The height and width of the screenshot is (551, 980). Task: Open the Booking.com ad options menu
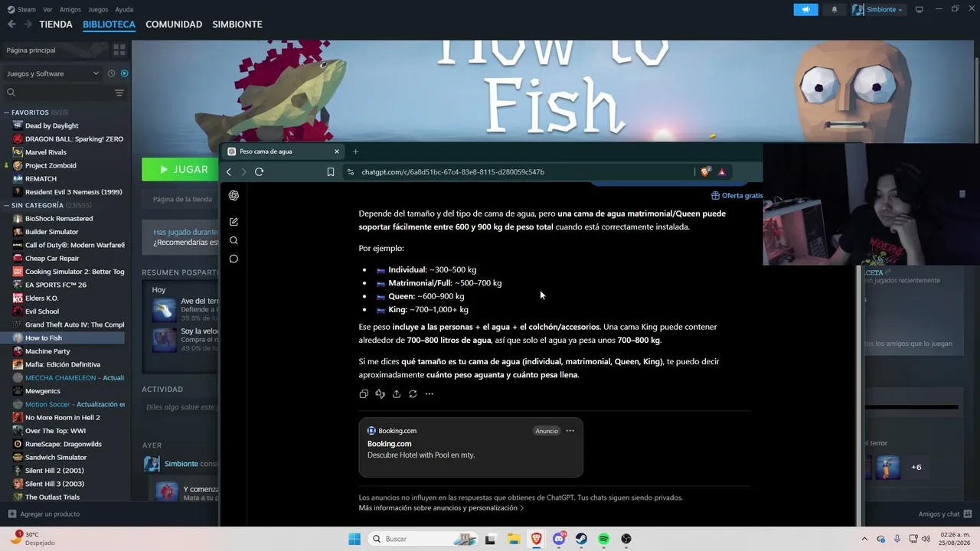pos(570,431)
